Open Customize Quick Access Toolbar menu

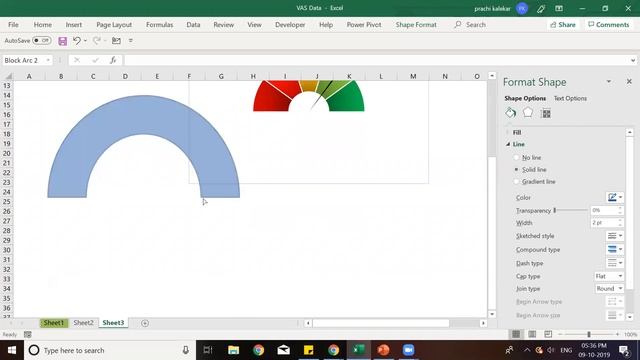coord(131,40)
